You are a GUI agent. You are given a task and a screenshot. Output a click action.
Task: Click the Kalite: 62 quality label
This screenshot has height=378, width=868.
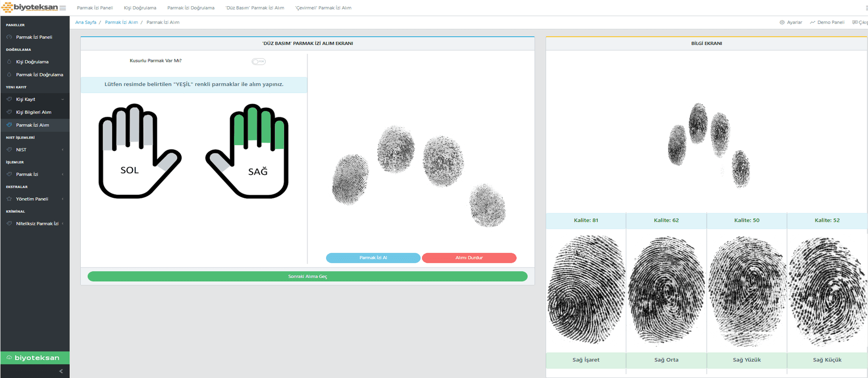[x=666, y=220]
